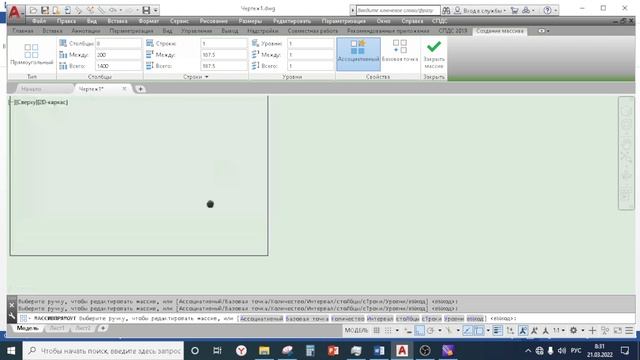Click the Windows Start button
The image size is (640, 360).
tap(11, 351)
